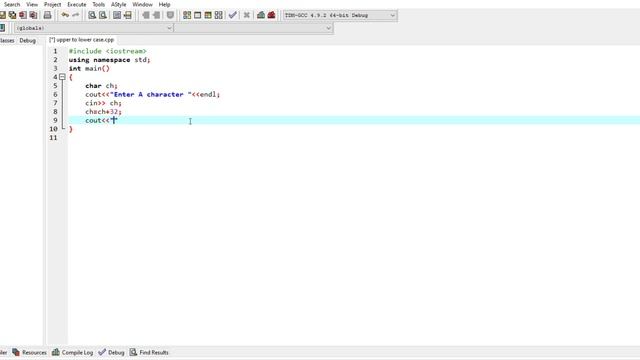The image size is (640, 360).
Task: Open the Execute menu
Action: point(77,4)
